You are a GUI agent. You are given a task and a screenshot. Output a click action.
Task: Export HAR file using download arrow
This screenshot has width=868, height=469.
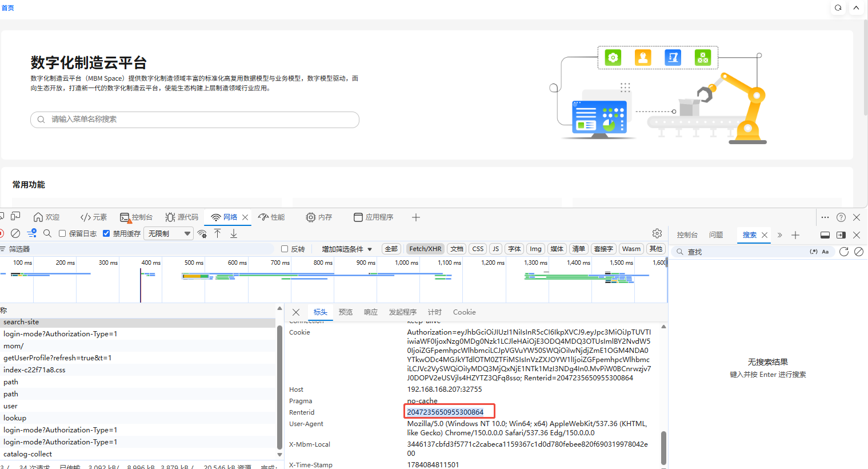234,233
